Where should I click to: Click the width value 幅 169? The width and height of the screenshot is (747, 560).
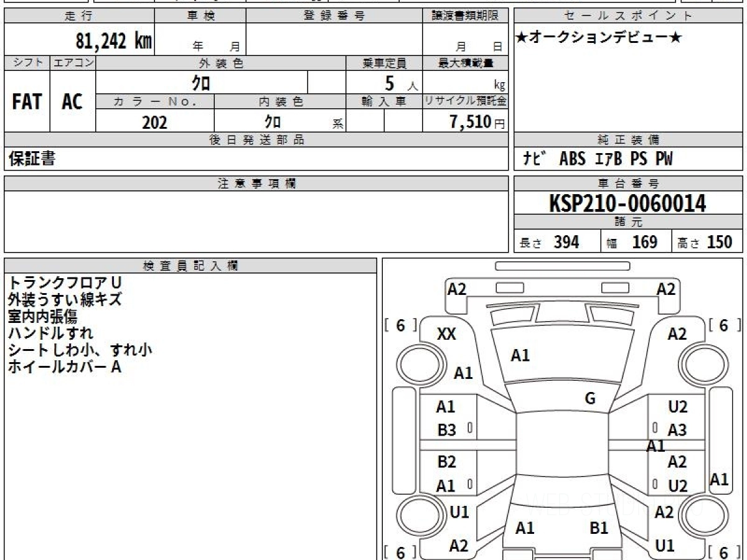tap(632, 242)
